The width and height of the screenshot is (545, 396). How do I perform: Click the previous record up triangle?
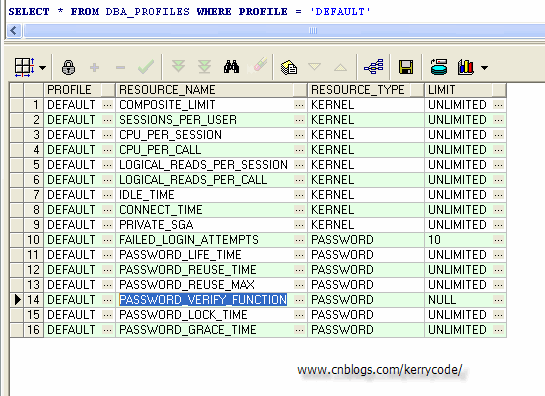click(x=340, y=67)
